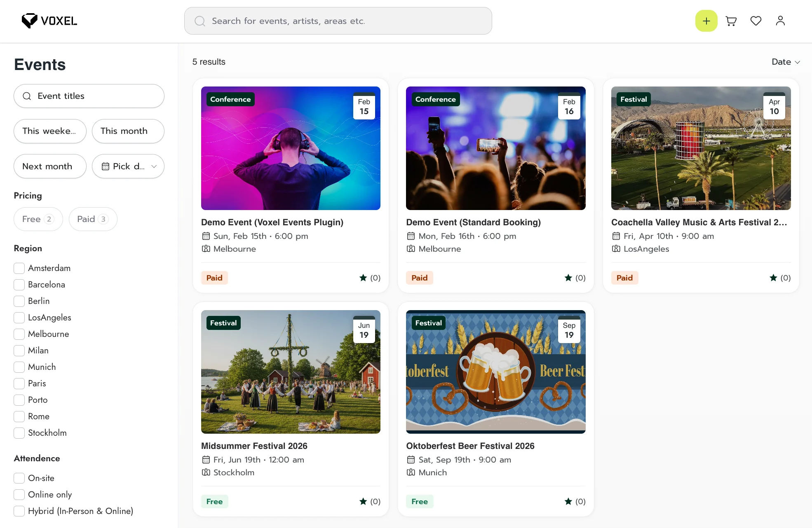Expand the Date sort dropdown
The image size is (812, 528).
786,62
